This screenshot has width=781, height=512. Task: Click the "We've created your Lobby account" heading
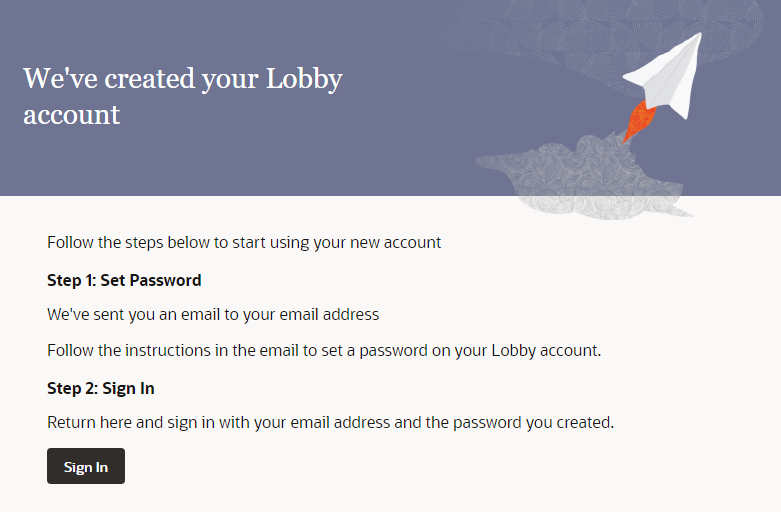click(183, 96)
